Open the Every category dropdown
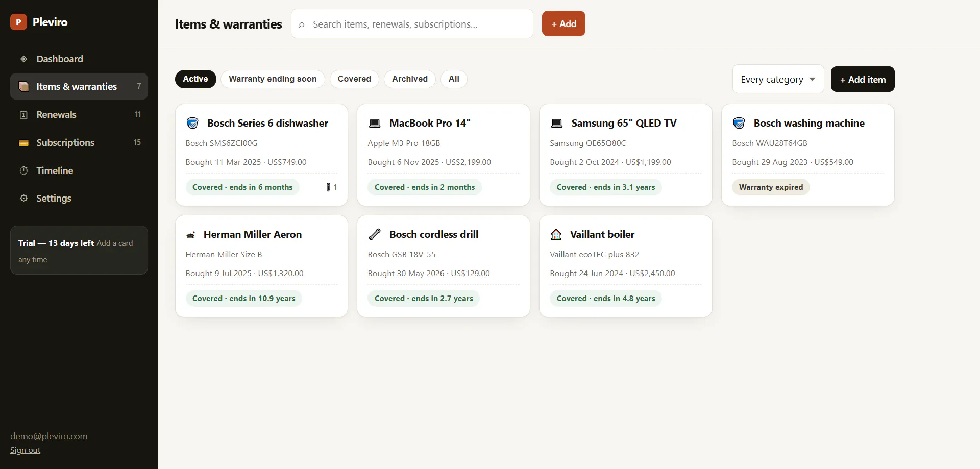This screenshot has height=469, width=980. click(778, 79)
